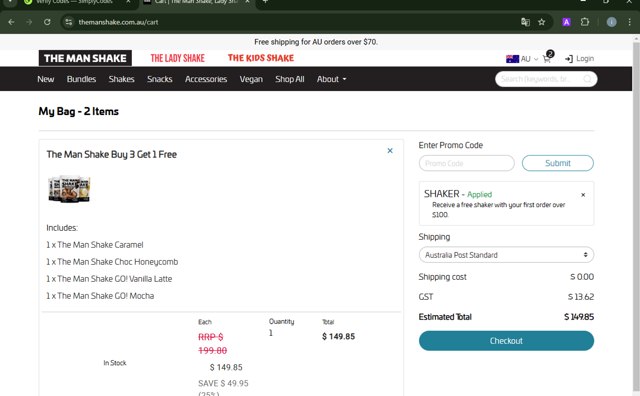Viewport: 640px width, 396px height.
Task: Click the browser forward arrow
Action: coord(29,22)
